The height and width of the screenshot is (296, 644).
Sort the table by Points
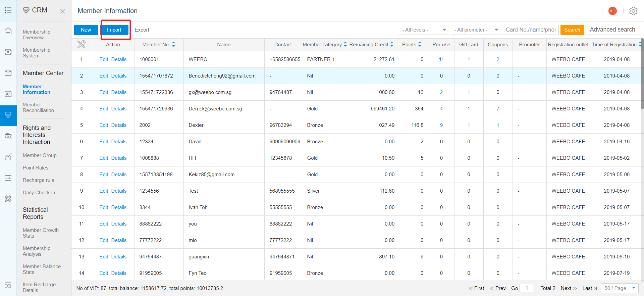420,44
